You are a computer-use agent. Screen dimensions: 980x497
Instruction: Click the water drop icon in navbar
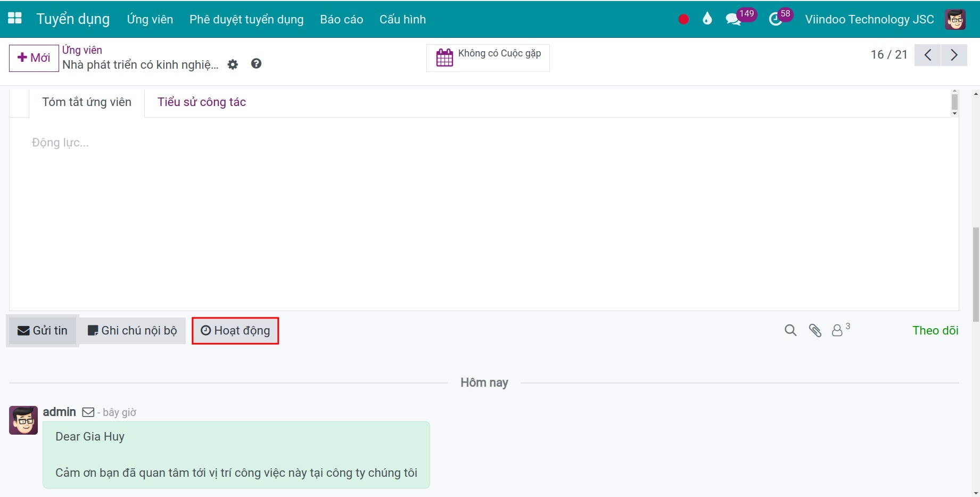pos(707,19)
